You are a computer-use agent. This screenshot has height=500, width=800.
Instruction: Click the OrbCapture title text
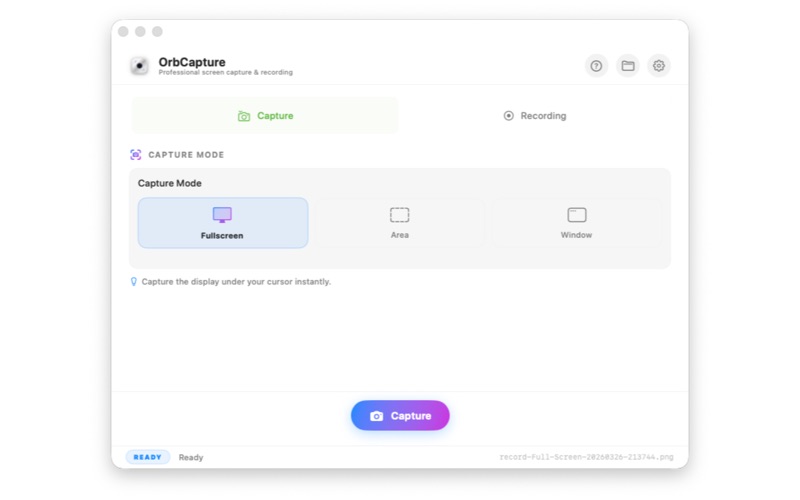(x=192, y=62)
